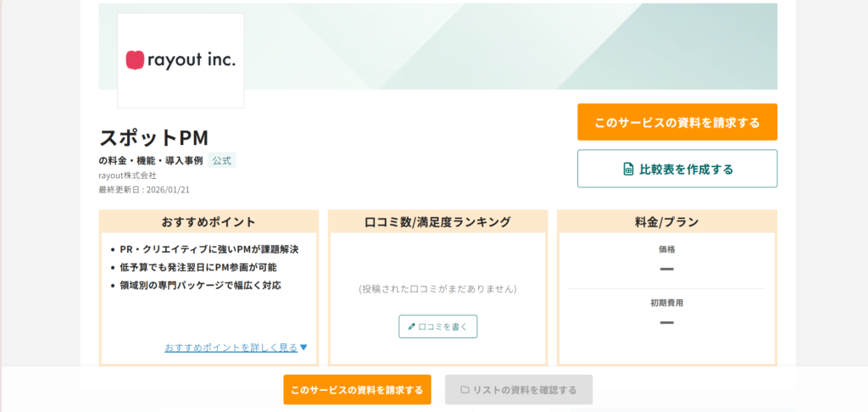Viewport: 868px width, 412px height.
Task: Click the folder icon in リストの資料を確認する
Action: (x=465, y=390)
